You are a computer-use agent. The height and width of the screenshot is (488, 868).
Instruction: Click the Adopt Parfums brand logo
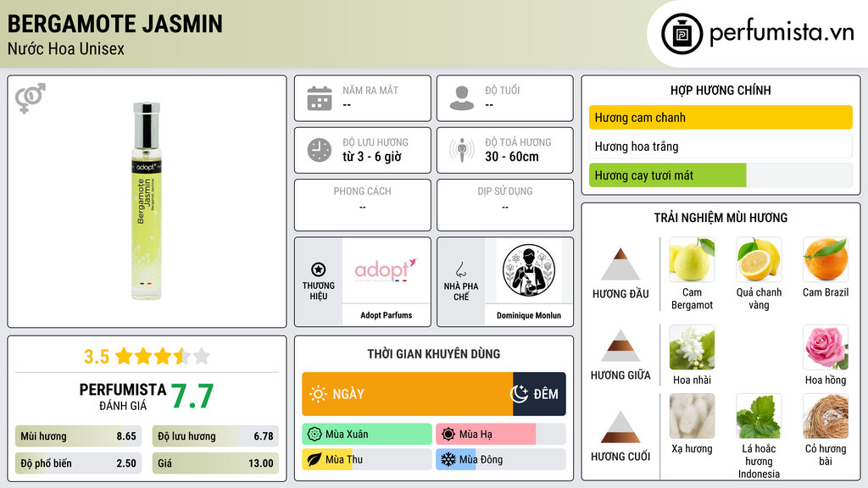tap(386, 270)
